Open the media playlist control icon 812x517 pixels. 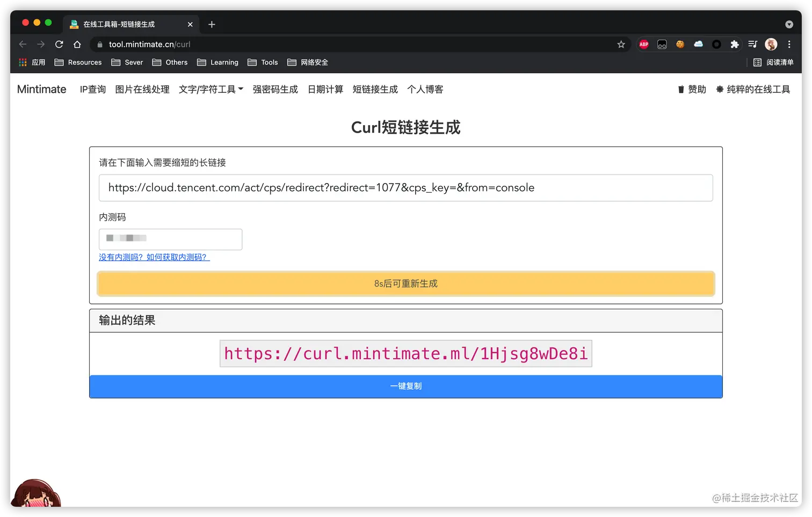[x=752, y=44]
